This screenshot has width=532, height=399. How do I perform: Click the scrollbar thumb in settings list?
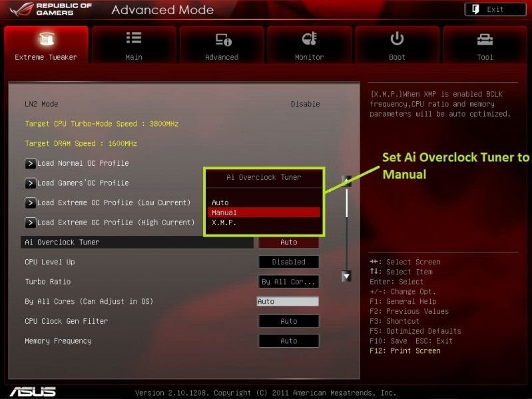coord(346,202)
